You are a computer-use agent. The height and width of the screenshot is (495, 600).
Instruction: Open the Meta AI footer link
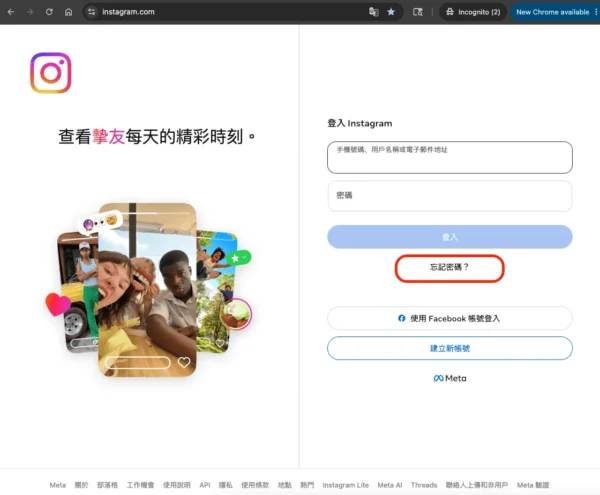(x=390, y=485)
